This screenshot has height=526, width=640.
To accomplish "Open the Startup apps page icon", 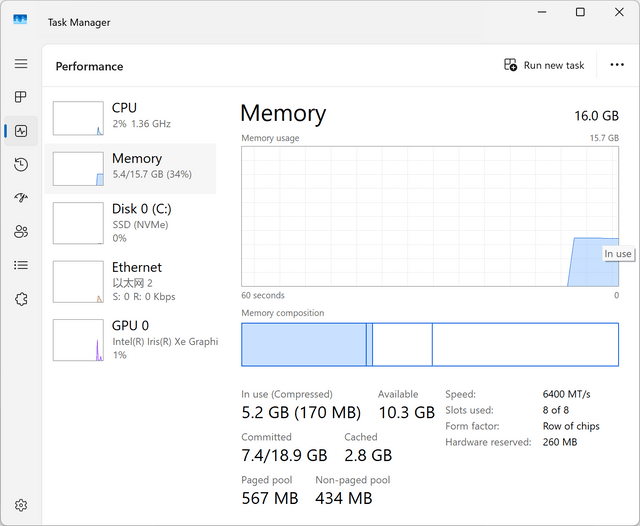I will [21, 198].
